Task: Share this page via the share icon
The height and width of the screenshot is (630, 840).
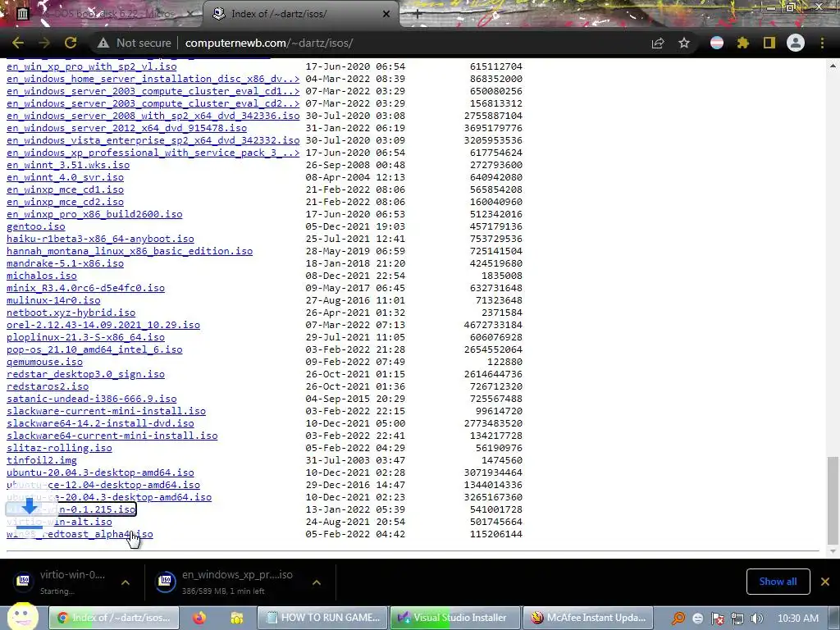Action: (x=658, y=43)
